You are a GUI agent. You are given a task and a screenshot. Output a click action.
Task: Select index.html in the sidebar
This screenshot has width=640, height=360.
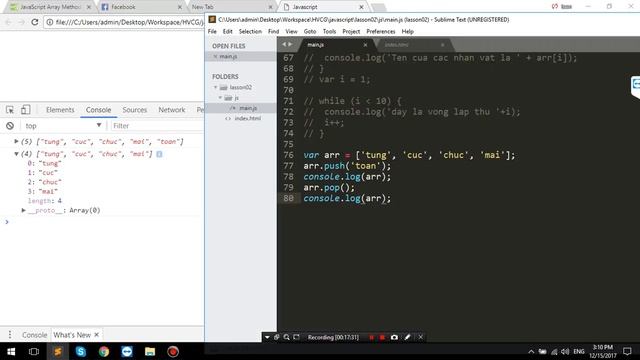[x=247, y=118]
